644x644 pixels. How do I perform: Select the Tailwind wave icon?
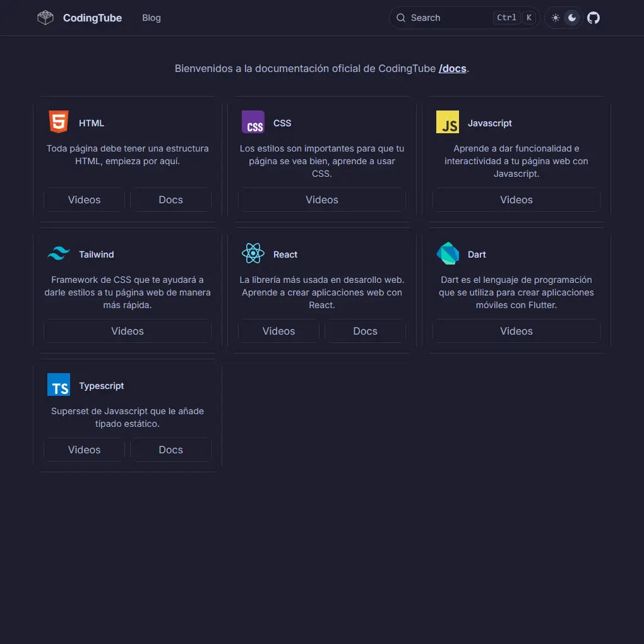[x=58, y=254]
